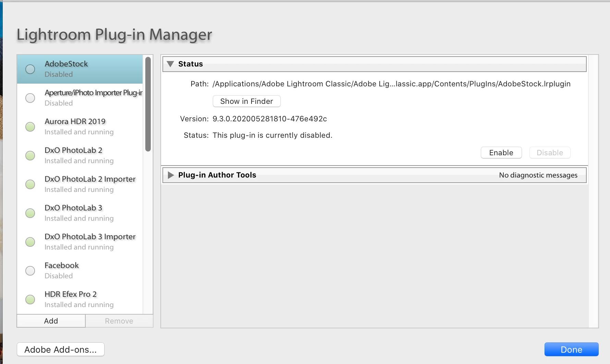Select the Facebook plug-in entry
The image size is (610, 364).
pos(80,271)
